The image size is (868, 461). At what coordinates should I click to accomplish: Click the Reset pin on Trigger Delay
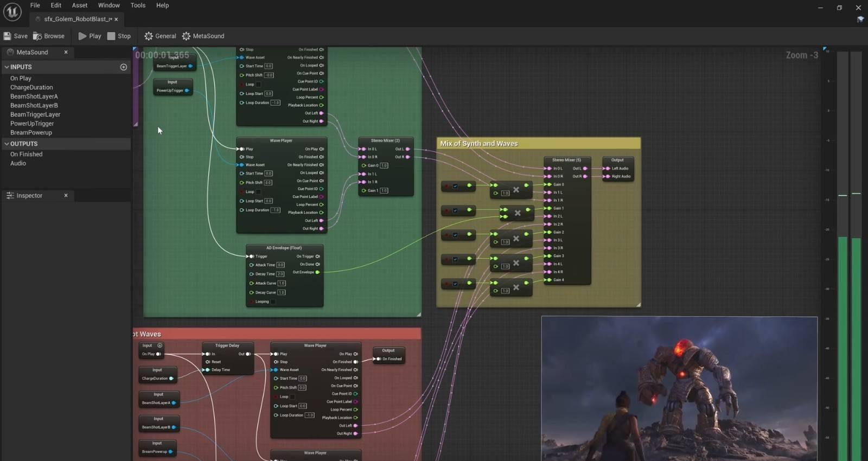pyautogui.click(x=208, y=362)
